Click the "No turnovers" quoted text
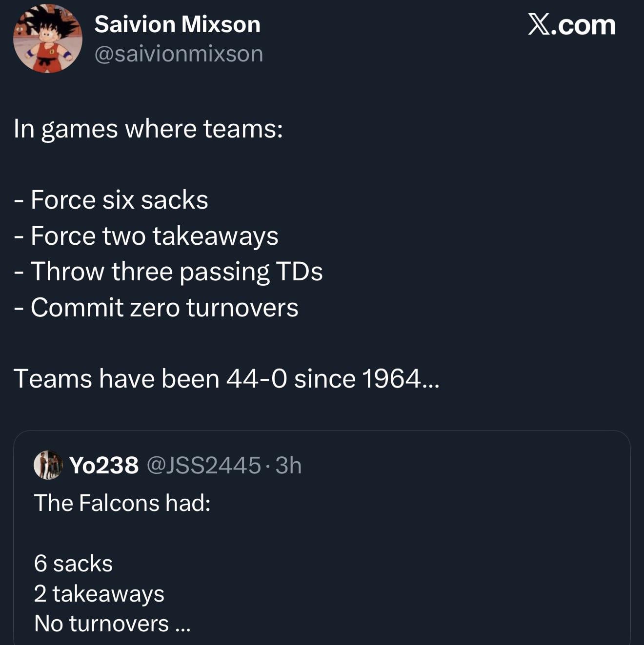This screenshot has width=644, height=645. 101,624
